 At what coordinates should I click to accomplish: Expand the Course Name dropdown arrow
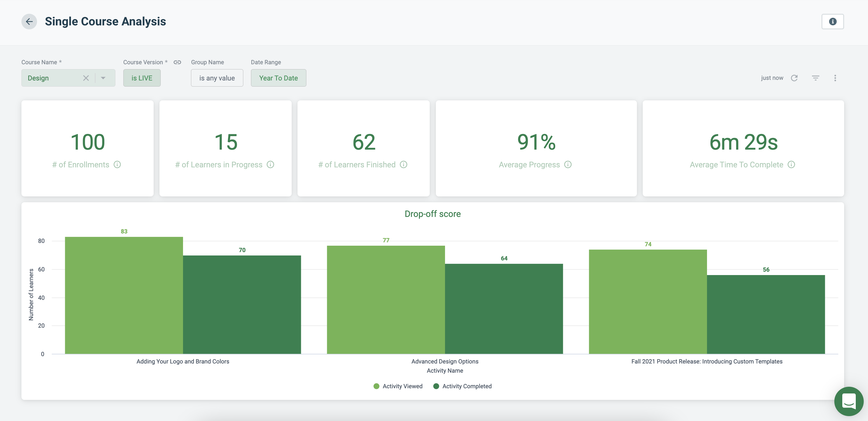(103, 78)
